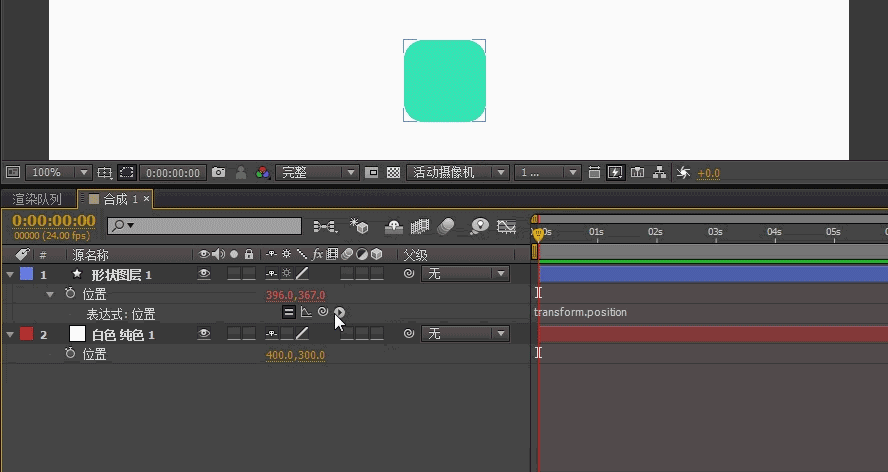Enable Draft 3D icon in timeline
Viewport: 888px width, 472px height.
359,226
